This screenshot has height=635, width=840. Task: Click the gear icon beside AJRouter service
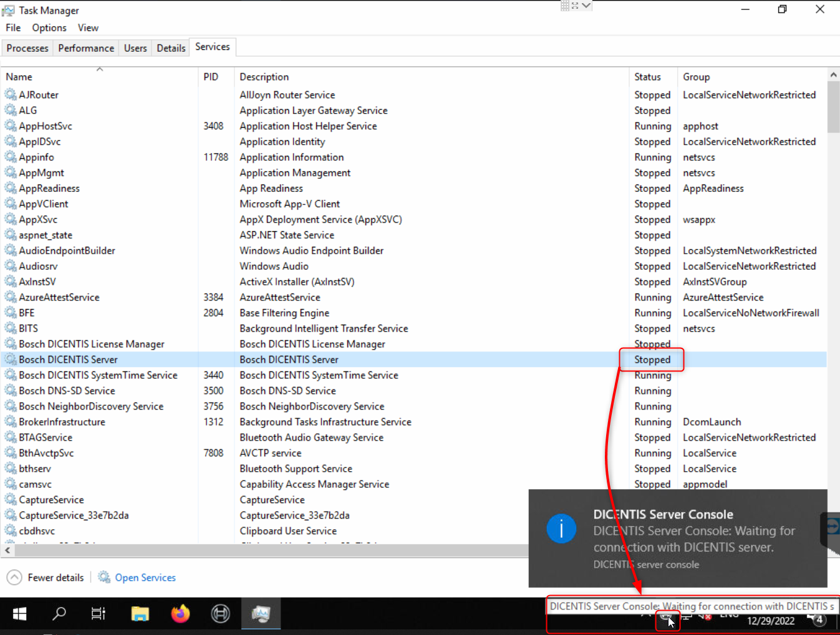pyautogui.click(x=11, y=95)
